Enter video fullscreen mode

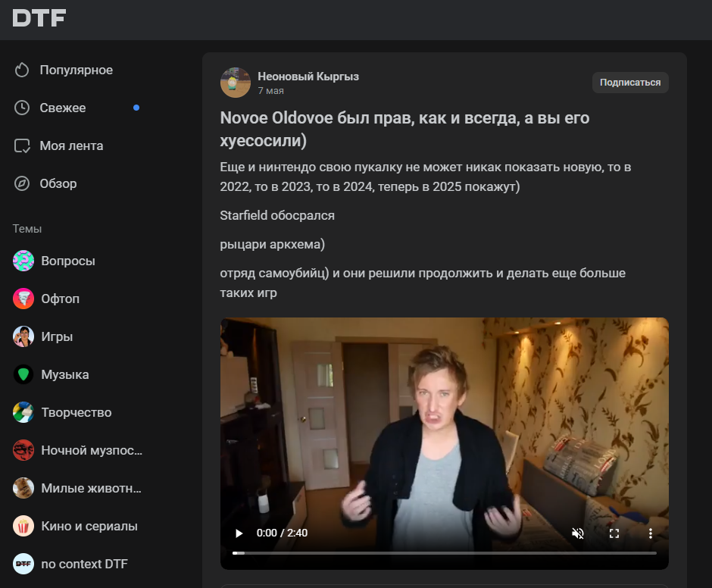pyautogui.click(x=614, y=533)
